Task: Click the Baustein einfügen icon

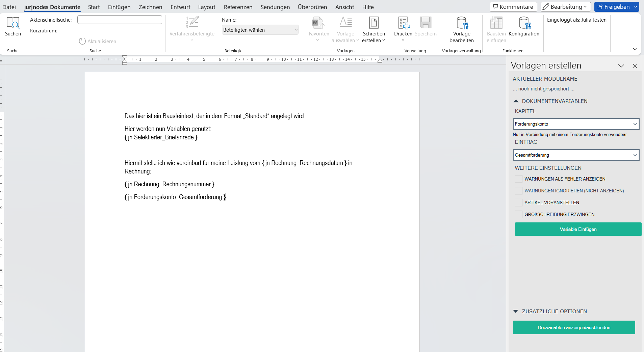Action: pyautogui.click(x=496, y=23)
